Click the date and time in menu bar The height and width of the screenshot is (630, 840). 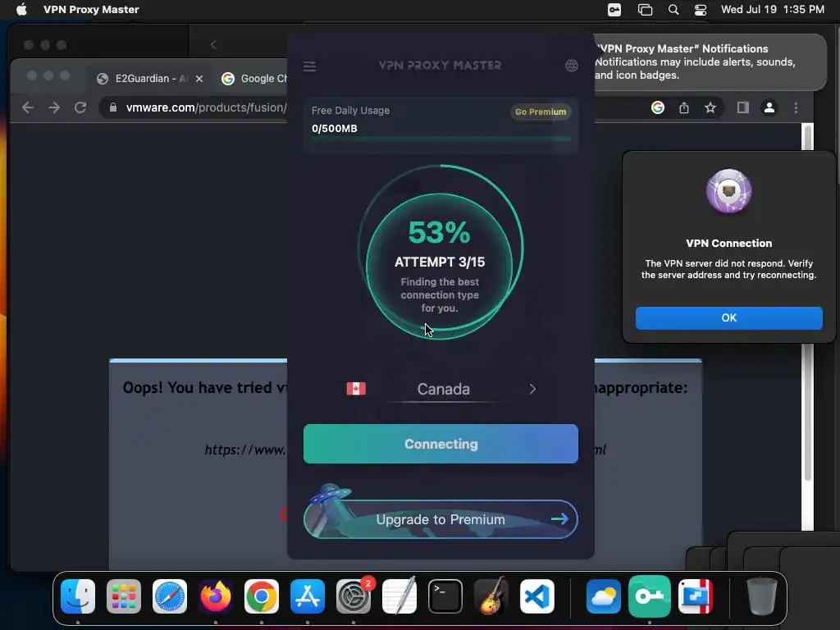[x=773, y=9]
